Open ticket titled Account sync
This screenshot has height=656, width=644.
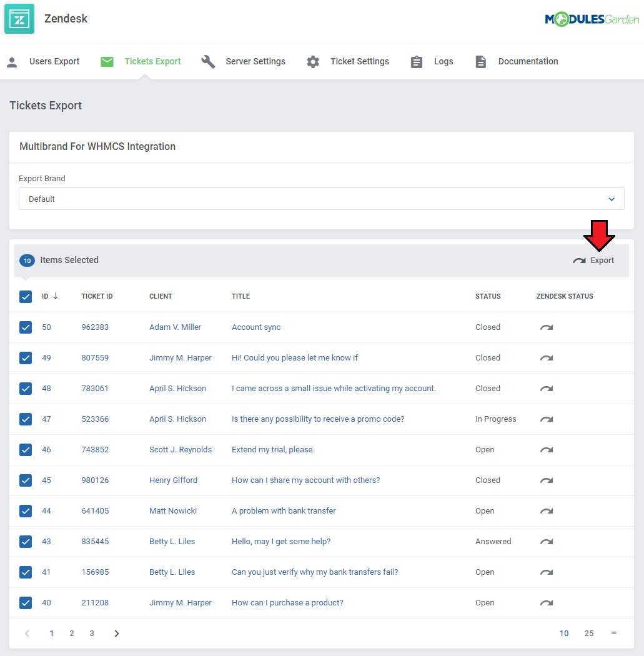click(x=256, y=327)
